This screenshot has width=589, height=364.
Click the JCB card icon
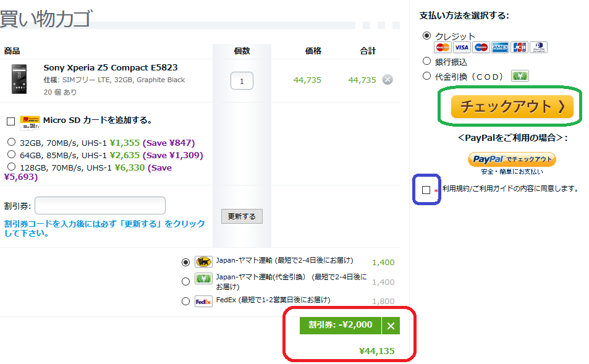tap(520, 48)
